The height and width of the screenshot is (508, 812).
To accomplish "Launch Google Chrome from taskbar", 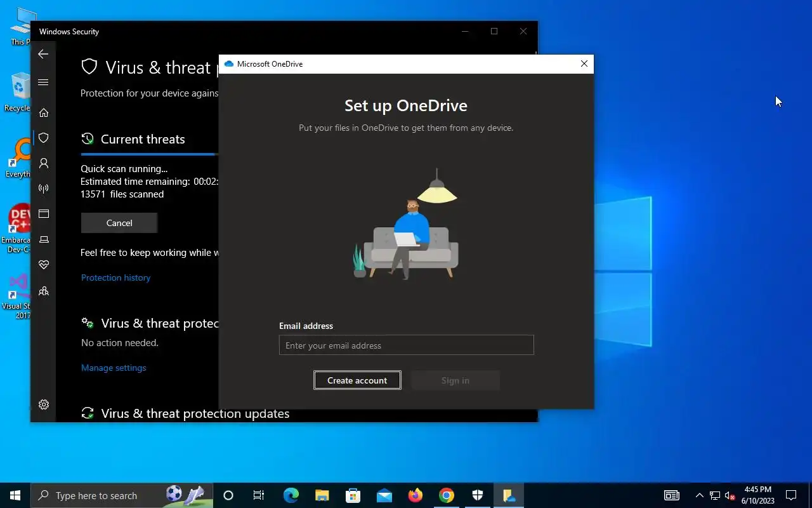I will pyautogui.click(x=447, y=495).
